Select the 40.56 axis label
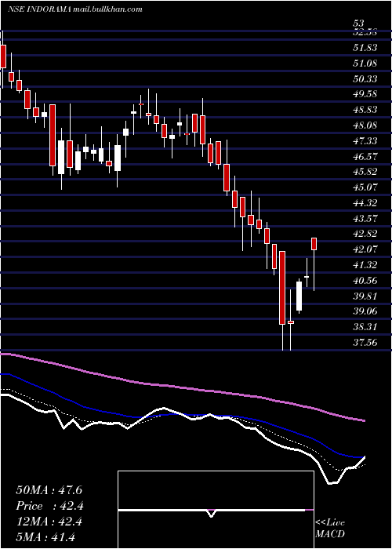 tap(365, 280)
